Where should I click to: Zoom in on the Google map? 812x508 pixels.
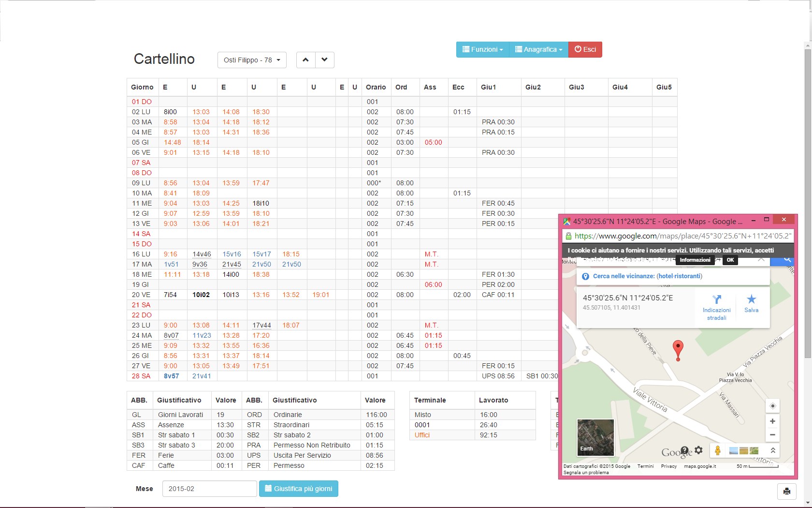tap(772, 421)
